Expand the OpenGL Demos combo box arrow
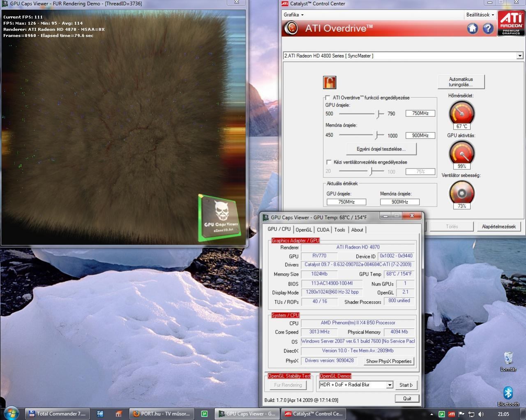The width and height of the screenshot is (526, 420). pyautogui.click(x=389, y=385)
